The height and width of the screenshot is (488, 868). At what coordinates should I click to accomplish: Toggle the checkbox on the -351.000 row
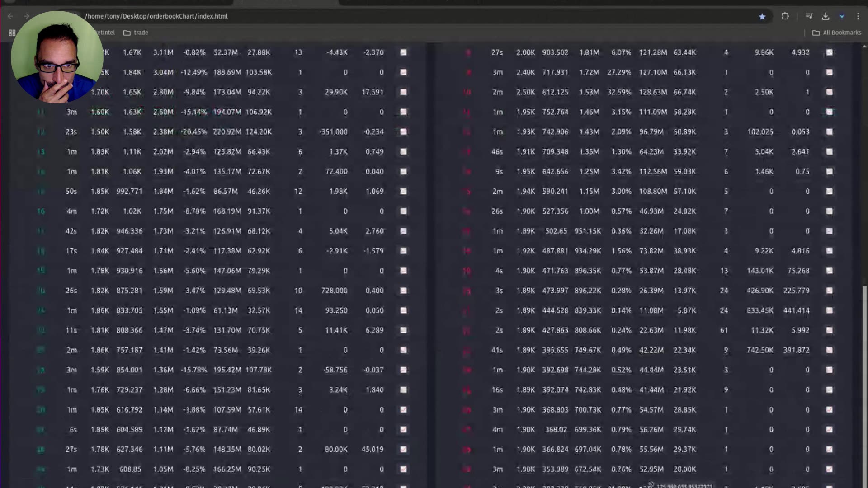click(403, 132)
